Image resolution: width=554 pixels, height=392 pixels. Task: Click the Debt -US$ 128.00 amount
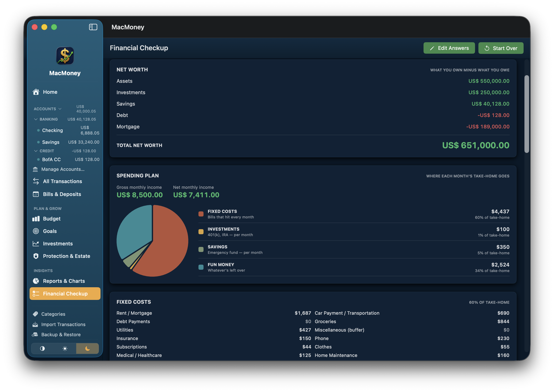493,115
